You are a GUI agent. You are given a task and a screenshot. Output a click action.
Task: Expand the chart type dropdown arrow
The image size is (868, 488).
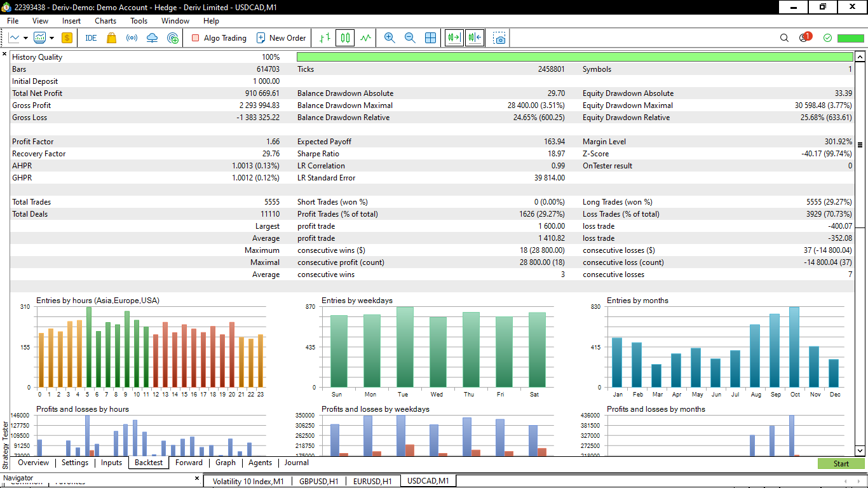pyautogui.click(x=25, y=38)
